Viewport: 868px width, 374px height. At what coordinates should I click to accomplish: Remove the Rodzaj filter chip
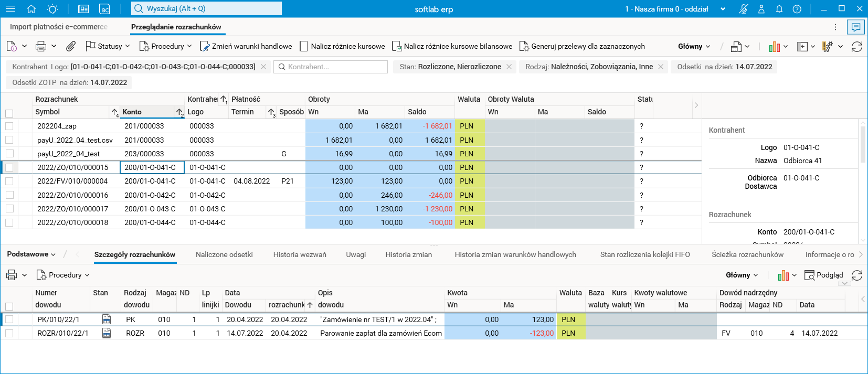coord(661,67)
